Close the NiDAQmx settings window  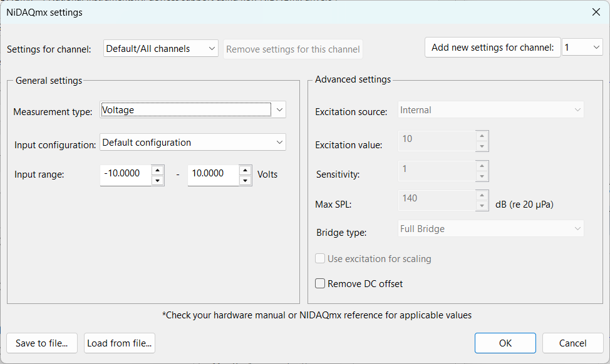[x=595, y=12]
